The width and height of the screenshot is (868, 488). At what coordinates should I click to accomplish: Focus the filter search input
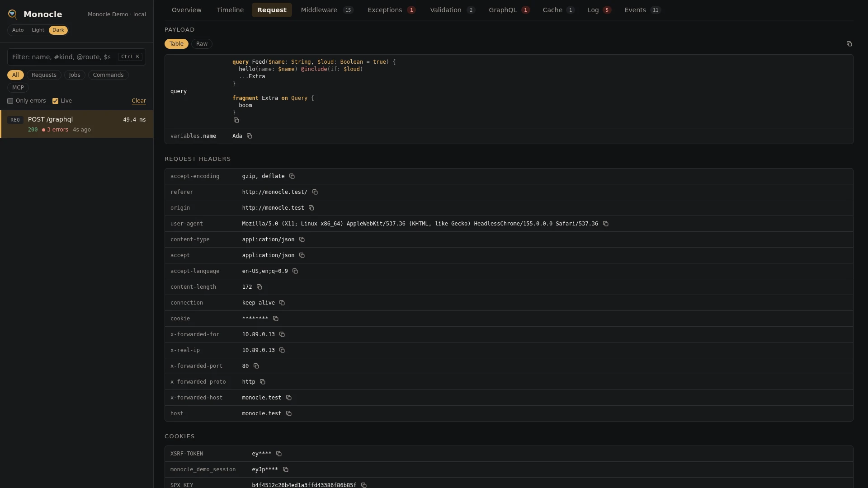point(76,57)
